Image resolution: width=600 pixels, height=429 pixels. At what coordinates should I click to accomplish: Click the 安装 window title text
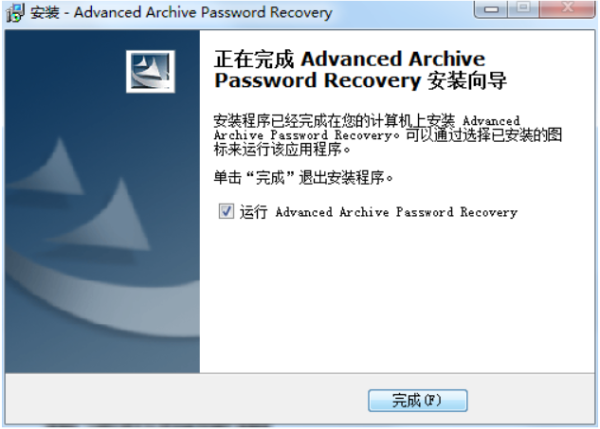click(45, 12)
